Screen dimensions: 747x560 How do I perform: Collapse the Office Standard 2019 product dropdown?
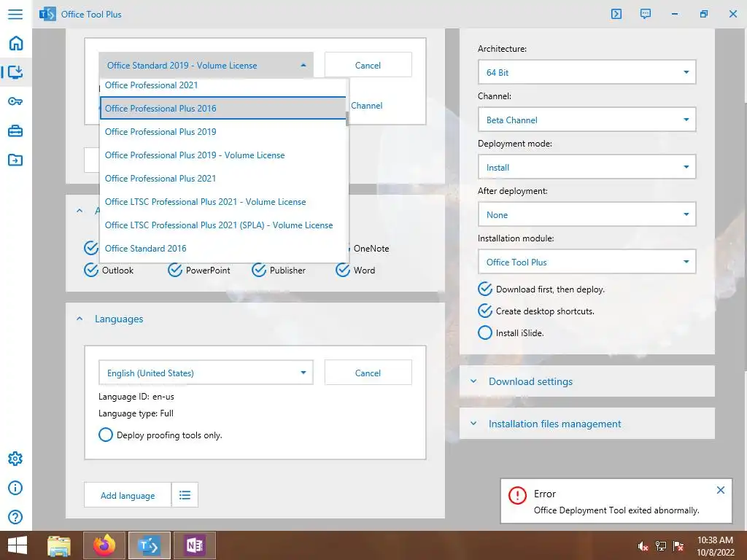(206, 65)
